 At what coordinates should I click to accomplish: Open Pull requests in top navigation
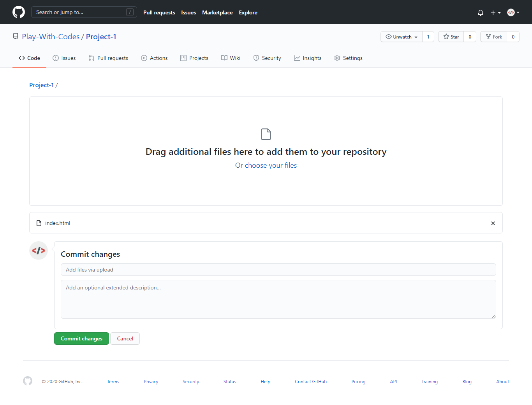159,12
